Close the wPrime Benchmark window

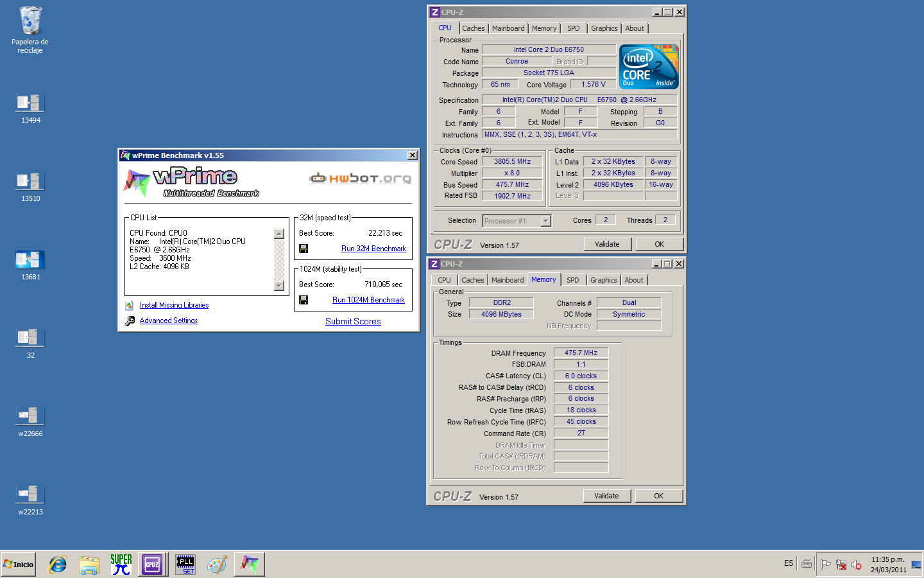[x=413, y=155]
